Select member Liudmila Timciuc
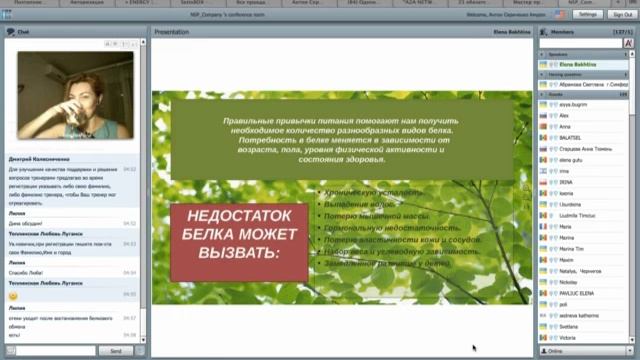Viewport: 640px width, 360px height. pyautogui.click(x=584, y=216)
